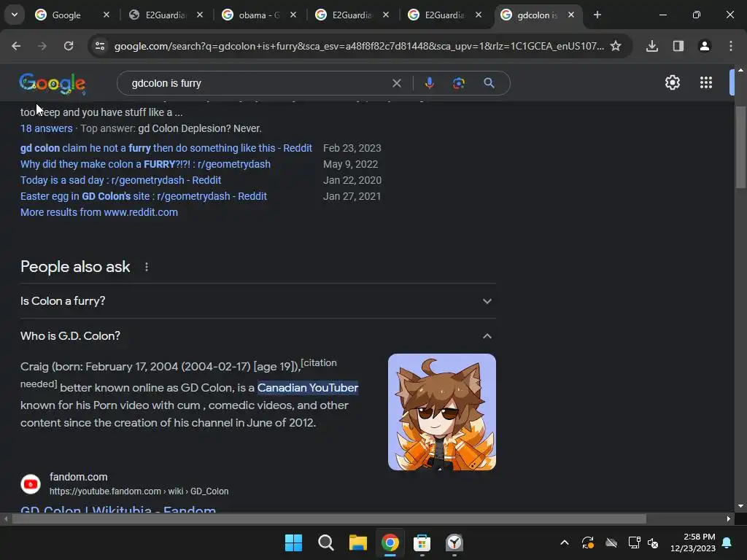Click the GD Colon avatar image
The height and width of the screenshot is (560, 747).
click(441, 412)
